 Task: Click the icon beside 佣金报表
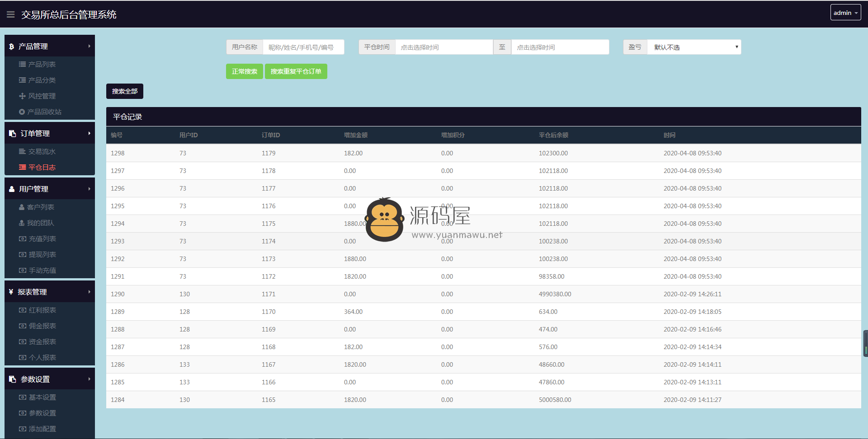point(22,326)
